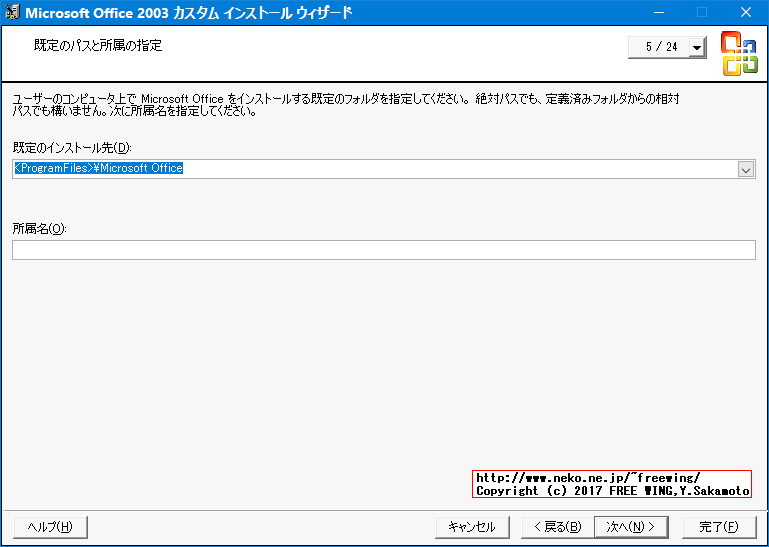Image resolution: width=769 pixels, height=547 pixels.
Task: Click the 既定のインストール先(D): label
Action: (x=73, y=147)
